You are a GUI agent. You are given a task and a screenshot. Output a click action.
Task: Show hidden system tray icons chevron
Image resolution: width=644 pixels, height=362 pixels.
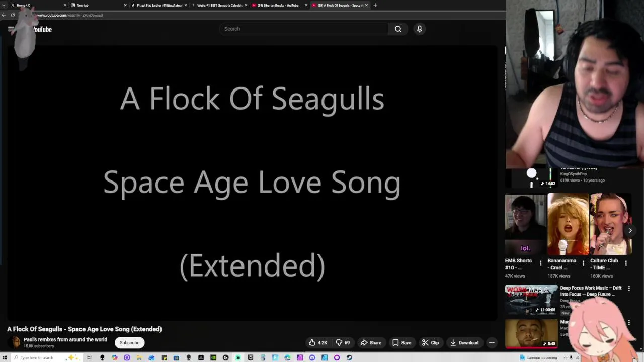click(564, 357)
